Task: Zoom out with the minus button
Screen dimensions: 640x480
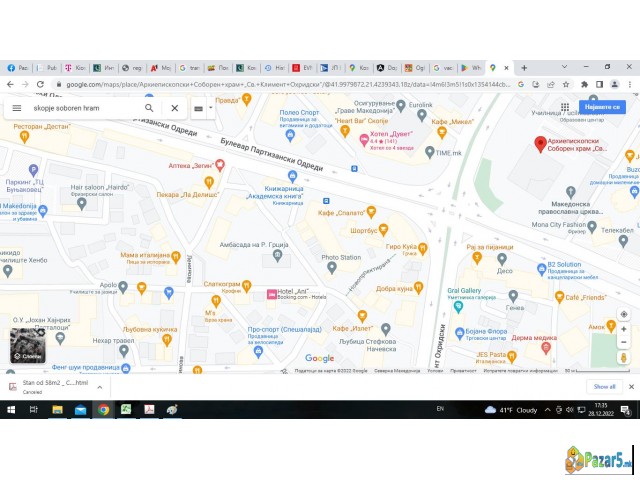Action: coord(624,342)
